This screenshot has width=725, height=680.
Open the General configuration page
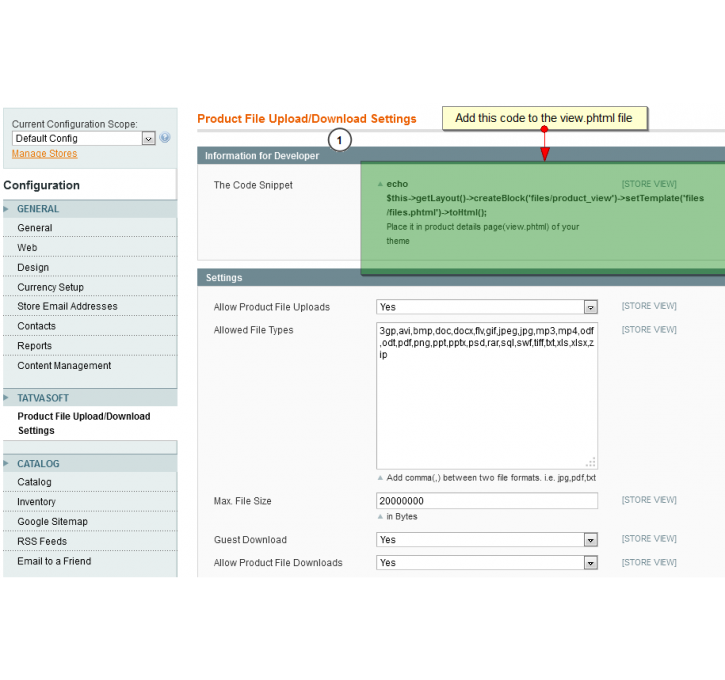(35, 228)
